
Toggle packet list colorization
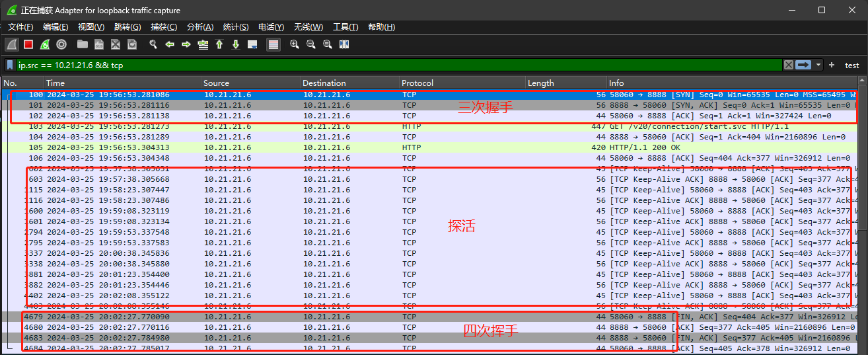click(273, 44)
